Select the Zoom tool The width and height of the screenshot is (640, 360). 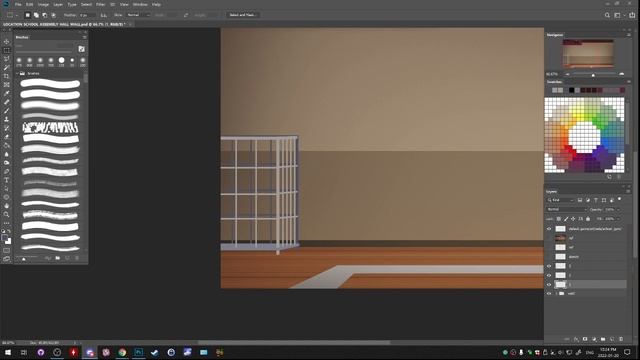pos(7,214)
